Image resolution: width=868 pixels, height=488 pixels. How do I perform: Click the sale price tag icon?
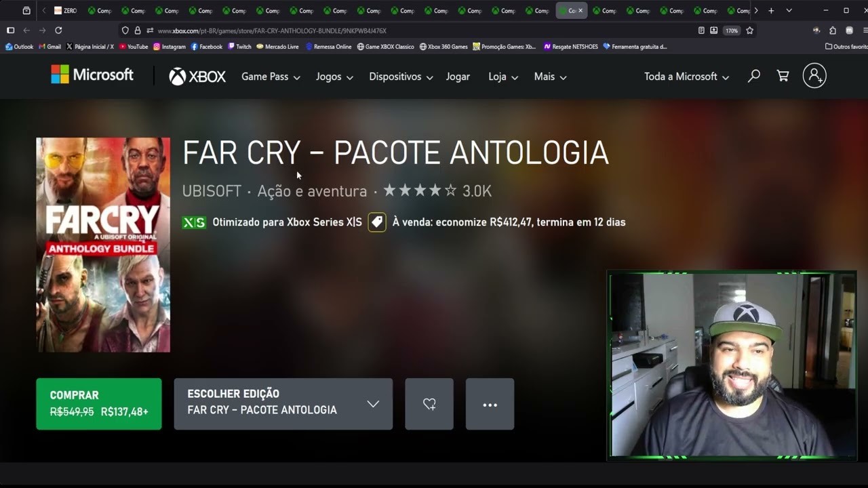[377, 222]
